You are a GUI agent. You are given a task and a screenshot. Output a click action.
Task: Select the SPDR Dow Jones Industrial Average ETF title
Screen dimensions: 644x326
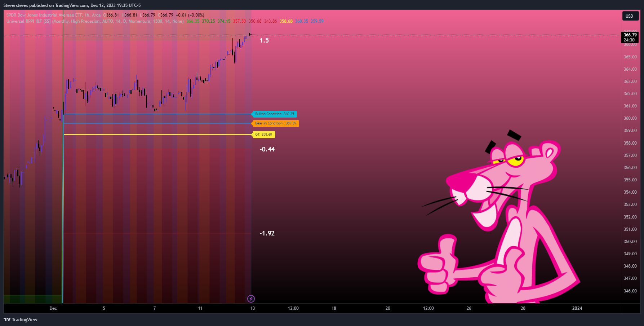53,15
